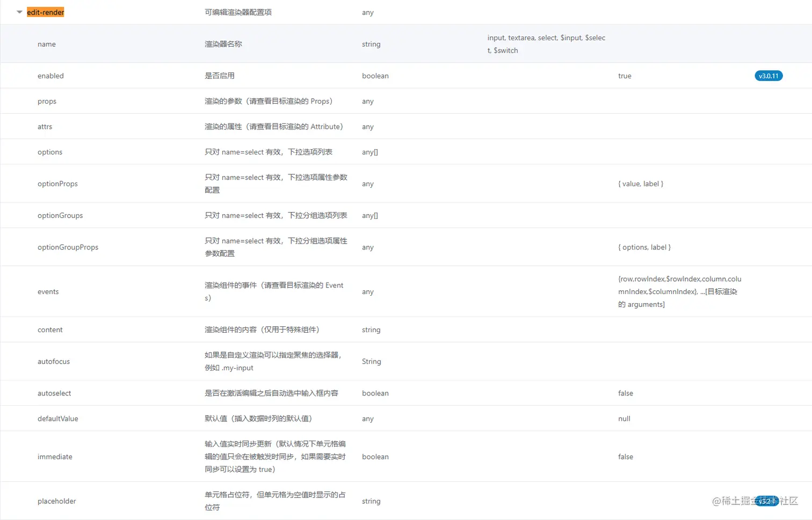This screenshot has height=520, width=812.
Task: Click the any type in defaultValue row
Action: tap(368, 419)
